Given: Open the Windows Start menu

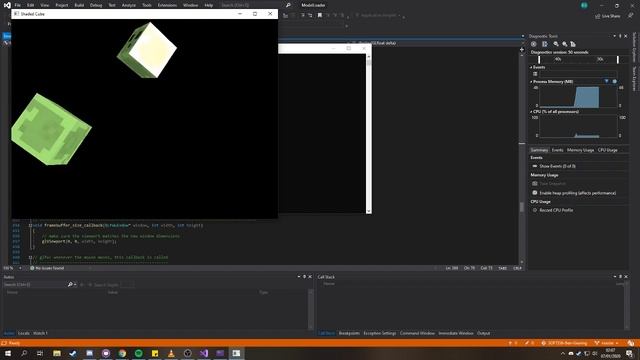Looking at the screenshot, I should [x=8, y=353].
